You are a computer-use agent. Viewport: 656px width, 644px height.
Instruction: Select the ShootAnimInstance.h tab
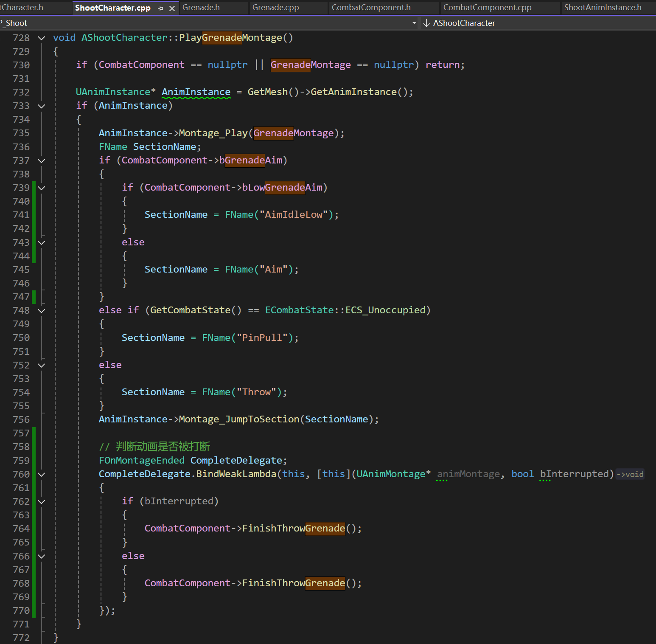tap(603, 8)
